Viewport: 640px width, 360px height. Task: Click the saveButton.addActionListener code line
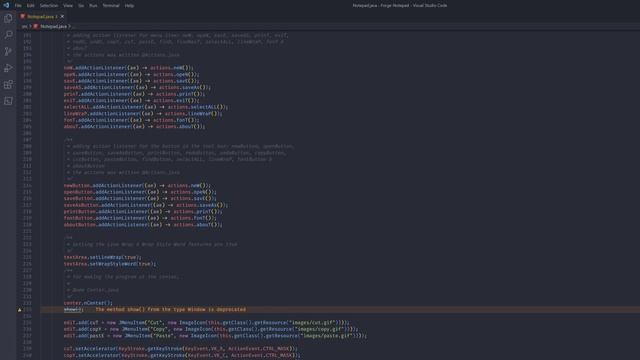(140, 198)
